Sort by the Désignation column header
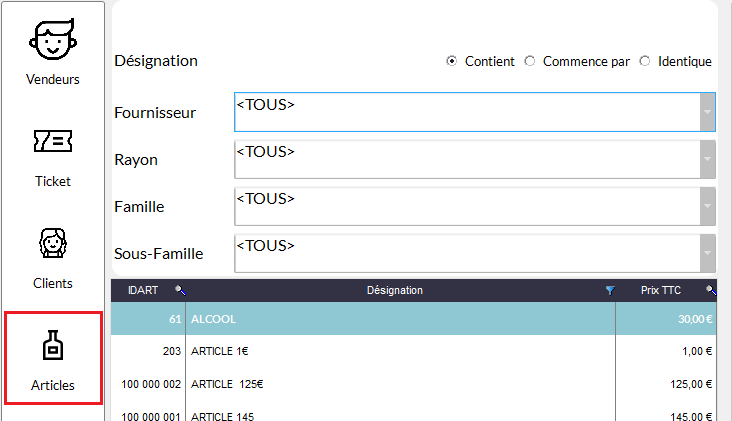This screenshot has height=421, width=732. 394,291
